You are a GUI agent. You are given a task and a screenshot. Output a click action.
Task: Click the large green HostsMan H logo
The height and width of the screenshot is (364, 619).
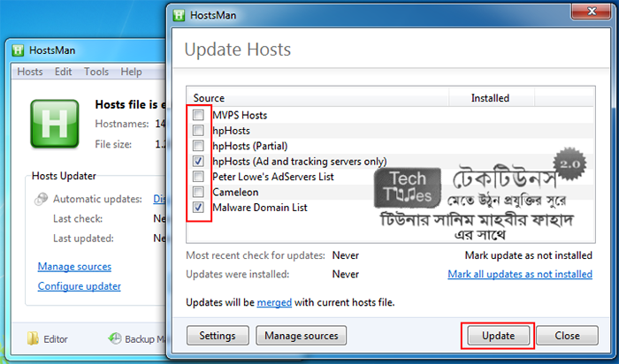pos(55,125)
